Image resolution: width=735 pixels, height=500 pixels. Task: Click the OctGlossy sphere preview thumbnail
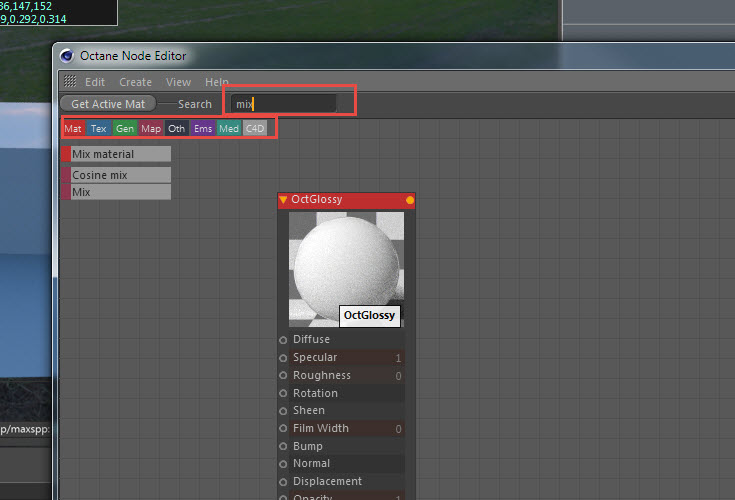point(346,269)
